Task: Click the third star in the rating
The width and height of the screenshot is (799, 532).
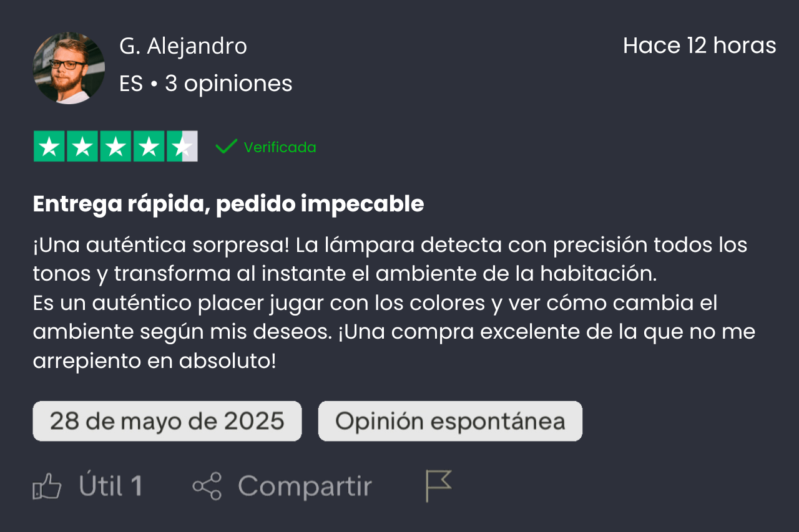Action: pos(115,147)
